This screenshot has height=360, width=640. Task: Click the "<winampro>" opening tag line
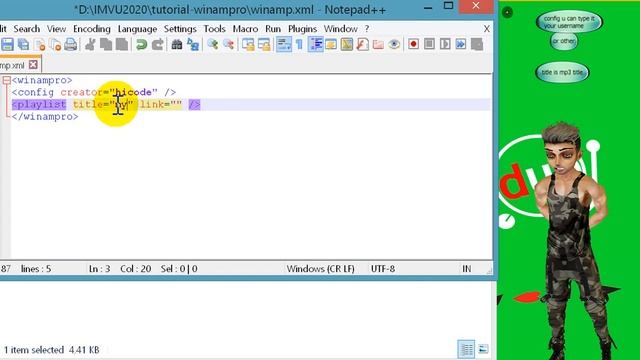pyautogui.click(x=42, y=80)
